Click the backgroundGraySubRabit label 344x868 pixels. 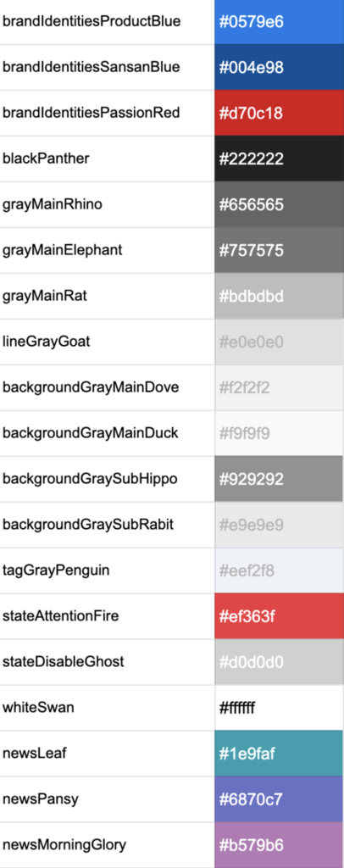88,524
